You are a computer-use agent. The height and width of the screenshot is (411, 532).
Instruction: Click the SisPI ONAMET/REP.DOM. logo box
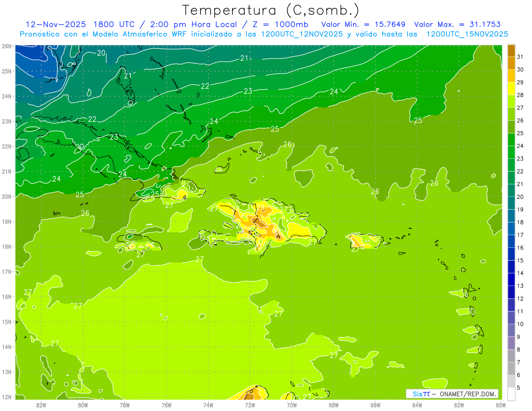click(452, 394)
